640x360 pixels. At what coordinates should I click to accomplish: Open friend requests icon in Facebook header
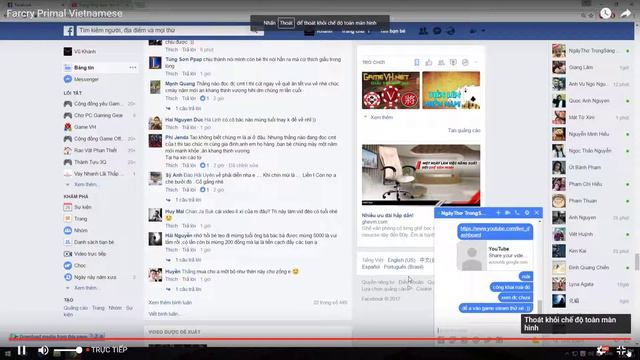coord(423,31)
